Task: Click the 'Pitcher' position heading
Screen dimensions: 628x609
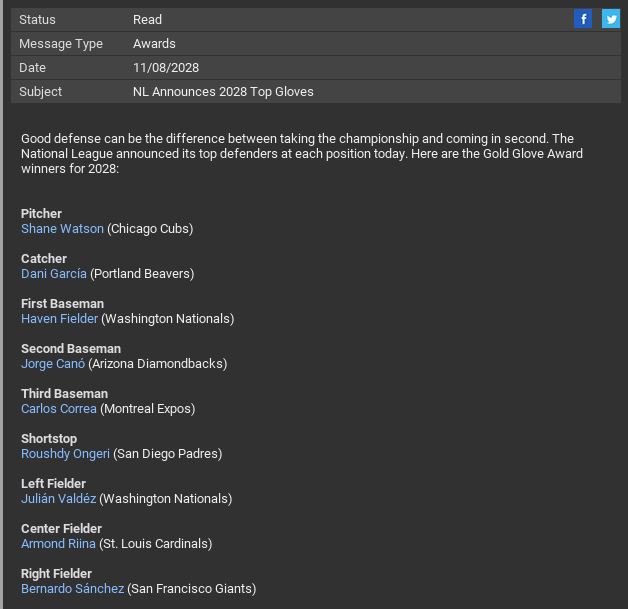Action: [41, 214]
